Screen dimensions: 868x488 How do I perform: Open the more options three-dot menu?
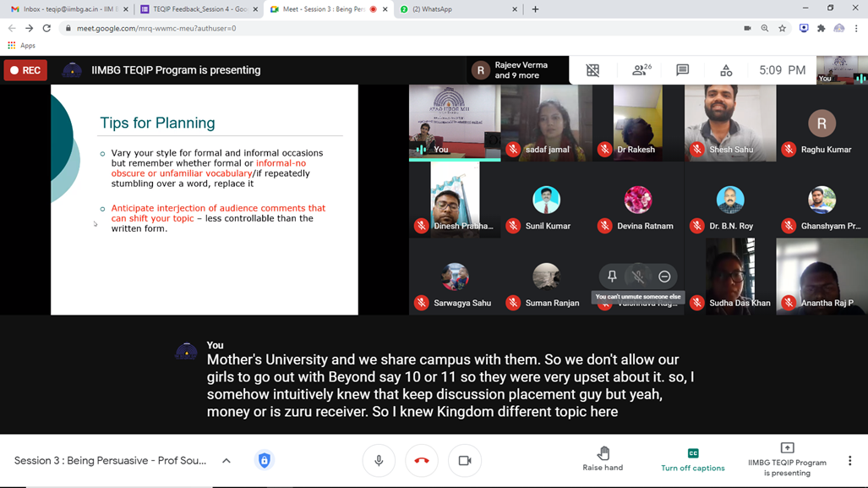[x=849, y=461]
